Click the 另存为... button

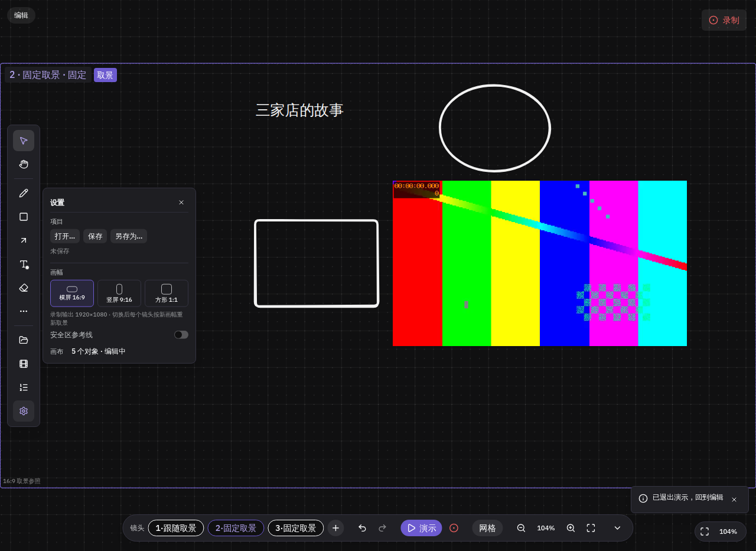tap(129, 236)
